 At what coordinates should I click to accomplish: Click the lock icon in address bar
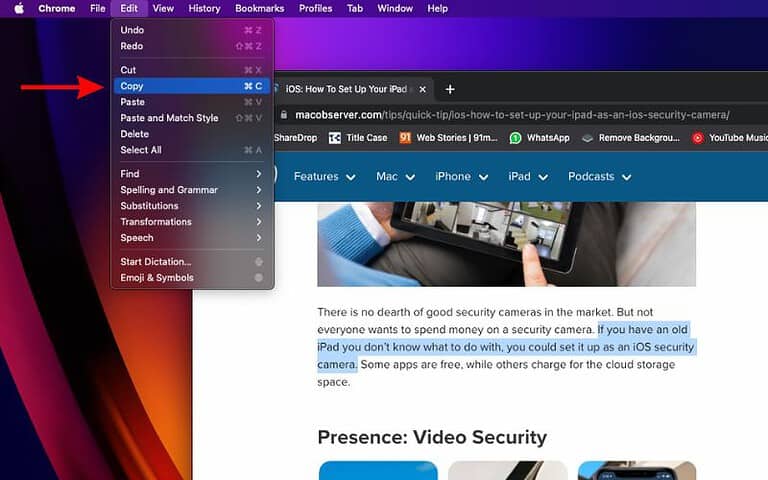coord(284,115)
